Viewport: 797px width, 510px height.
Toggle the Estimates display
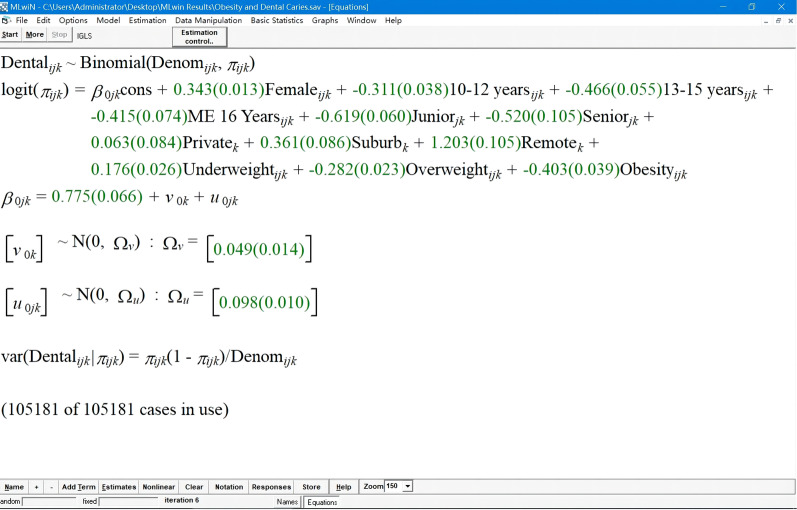(x=119, y=487)
